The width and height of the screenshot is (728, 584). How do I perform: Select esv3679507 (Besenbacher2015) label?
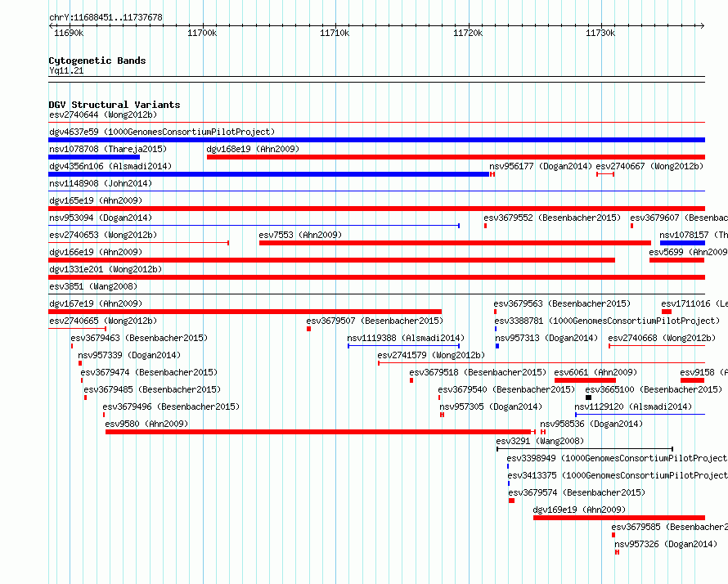pos(375,321)
